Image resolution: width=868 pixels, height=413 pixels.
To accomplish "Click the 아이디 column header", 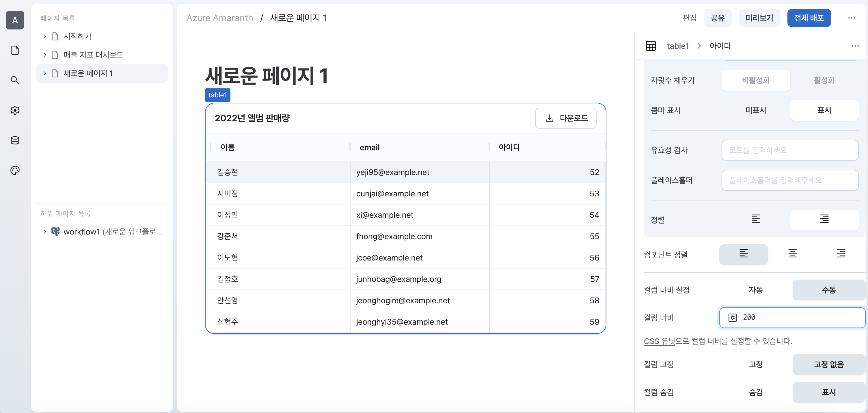I will click(547, 147).
